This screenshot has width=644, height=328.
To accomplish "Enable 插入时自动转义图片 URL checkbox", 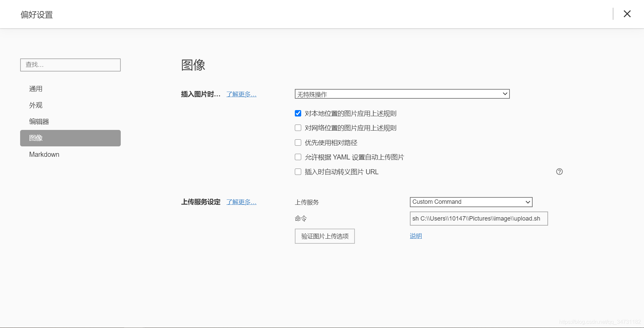I will 298,172.
